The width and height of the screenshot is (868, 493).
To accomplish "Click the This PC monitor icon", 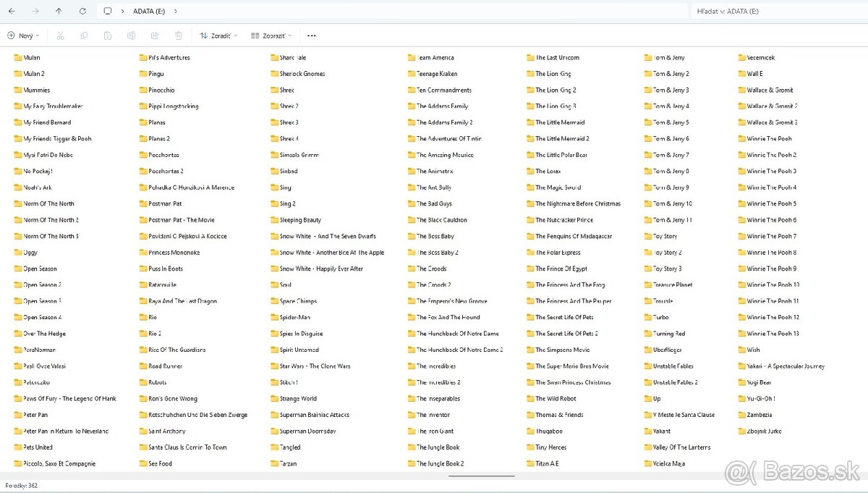I will click(x=108, y=12).
